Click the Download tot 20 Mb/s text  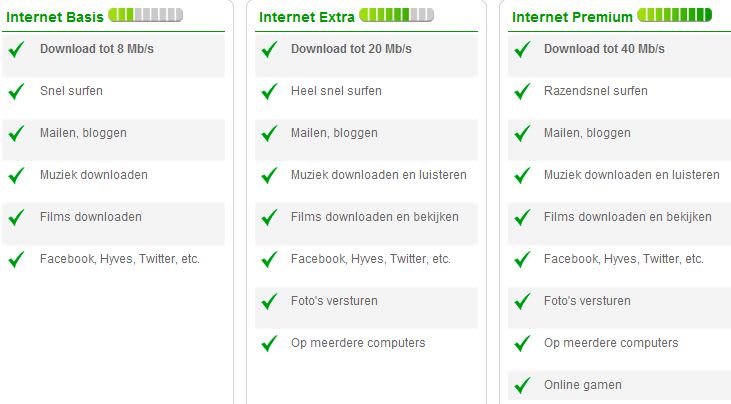point(351,49)
